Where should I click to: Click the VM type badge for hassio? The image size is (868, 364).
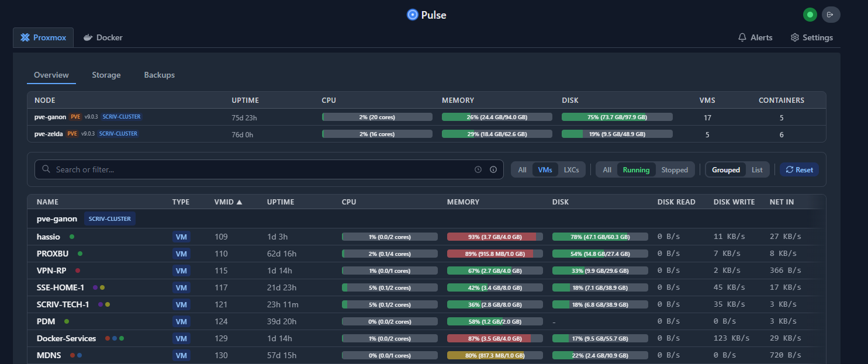click(181, 237)
